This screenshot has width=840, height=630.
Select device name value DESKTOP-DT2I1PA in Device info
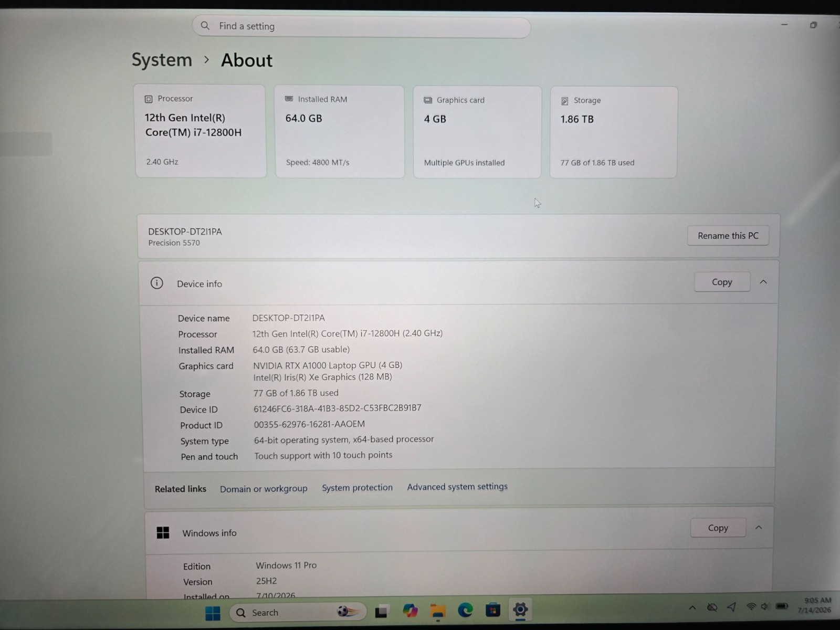288,318
